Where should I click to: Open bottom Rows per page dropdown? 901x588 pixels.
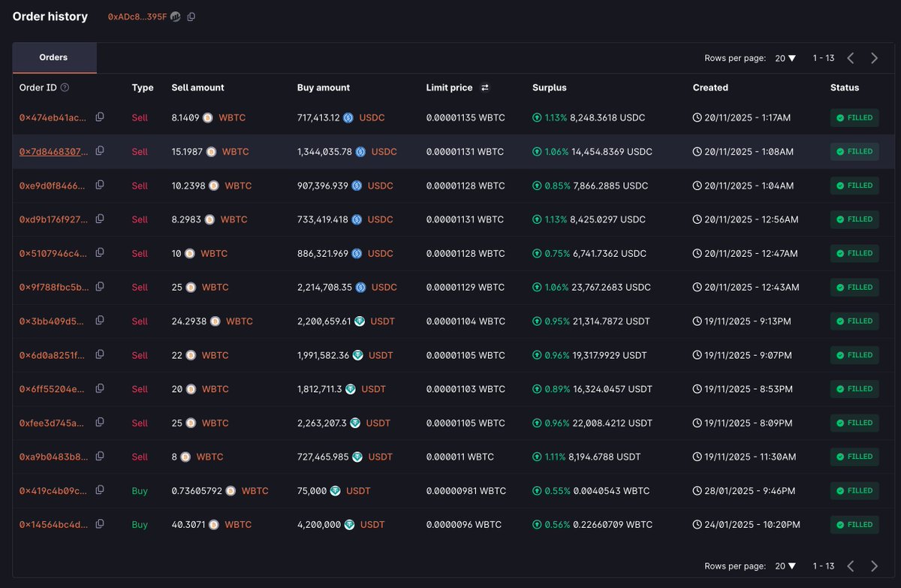[x=785, y=566]
